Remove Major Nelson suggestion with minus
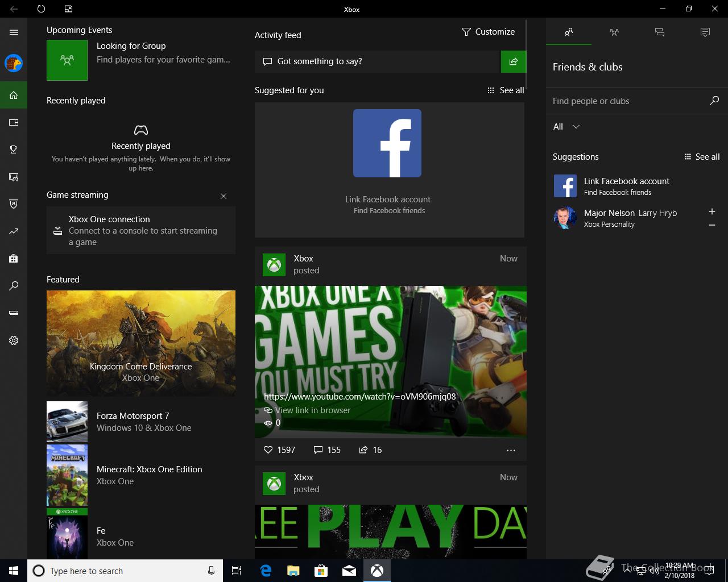 click(x=712, y=225)
